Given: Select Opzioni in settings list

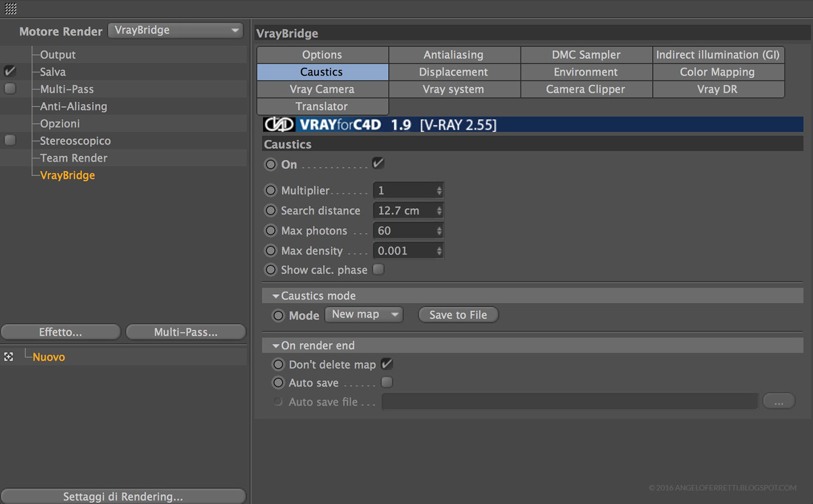Looking at the screenshot, I should [x=60, y=124].
